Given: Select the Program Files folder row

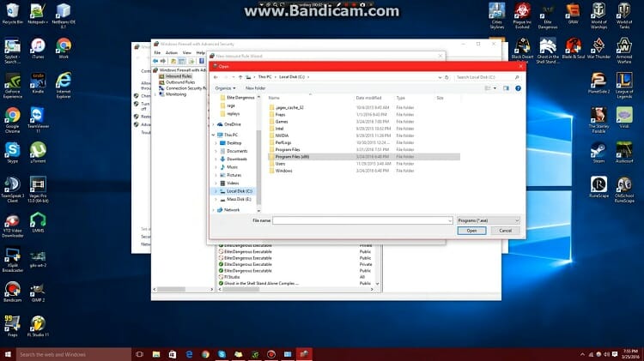Looking at the screenshot, I should [364, 150].
